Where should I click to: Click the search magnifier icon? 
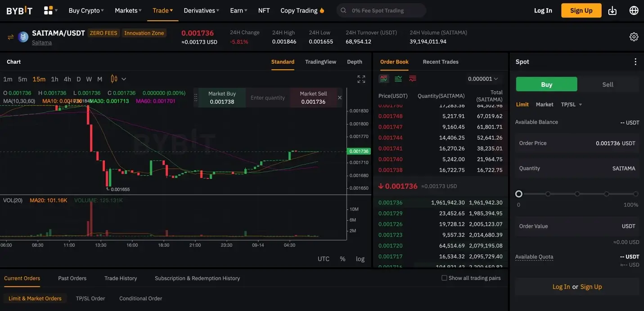point(344,10)
